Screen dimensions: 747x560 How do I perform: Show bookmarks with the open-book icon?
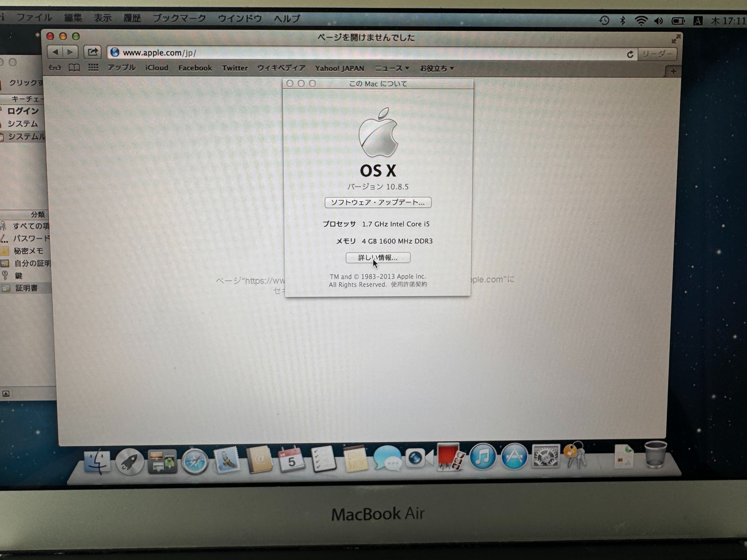(74, 68)
